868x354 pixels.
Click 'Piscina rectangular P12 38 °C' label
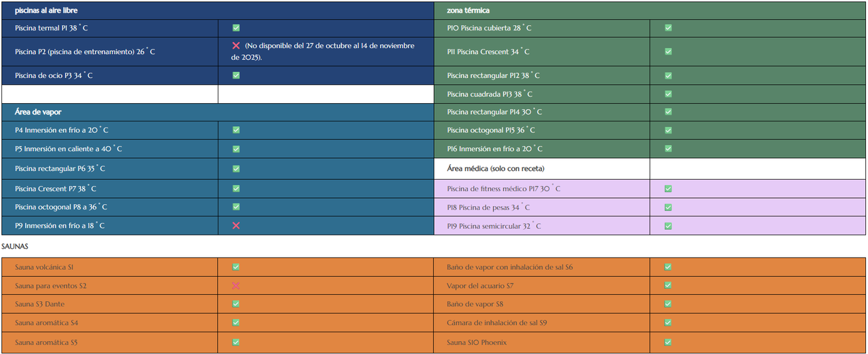493,75
